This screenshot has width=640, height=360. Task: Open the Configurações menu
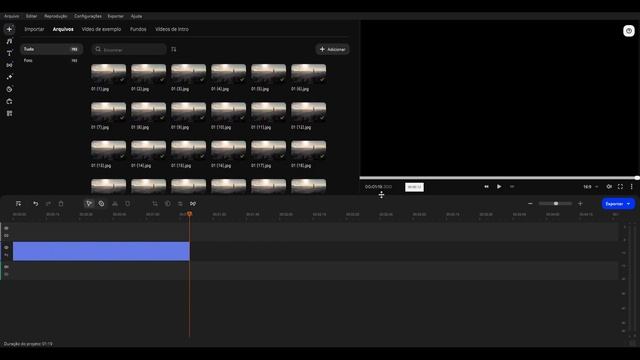coord(88,16)
